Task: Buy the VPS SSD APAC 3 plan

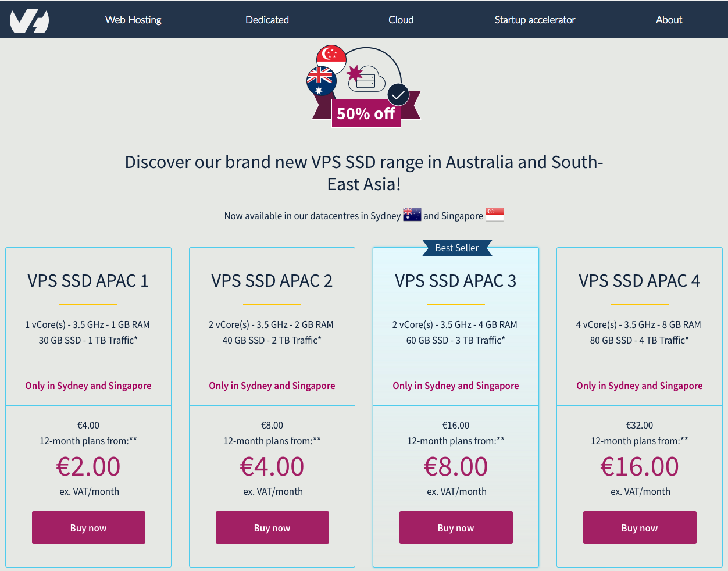Action: coord(456,527)
